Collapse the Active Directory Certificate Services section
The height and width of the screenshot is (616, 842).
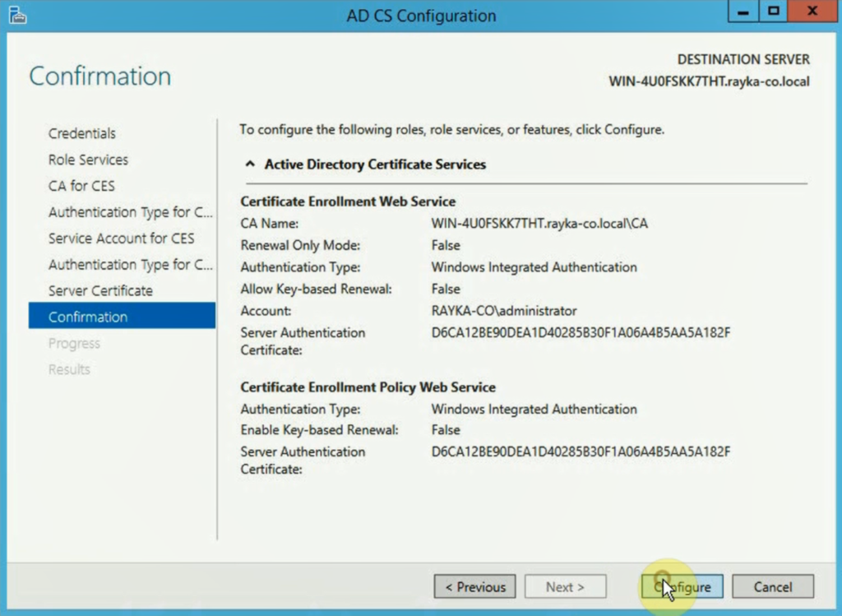coord(250,164)
